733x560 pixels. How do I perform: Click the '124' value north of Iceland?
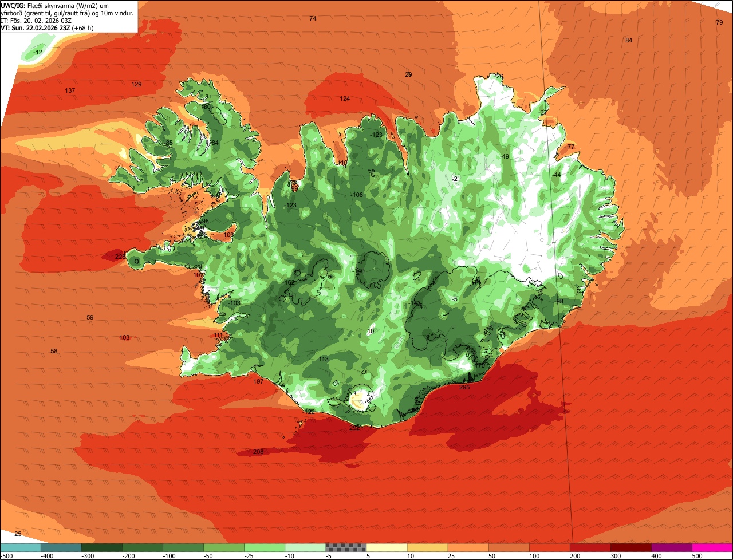(x=345, y=98)
